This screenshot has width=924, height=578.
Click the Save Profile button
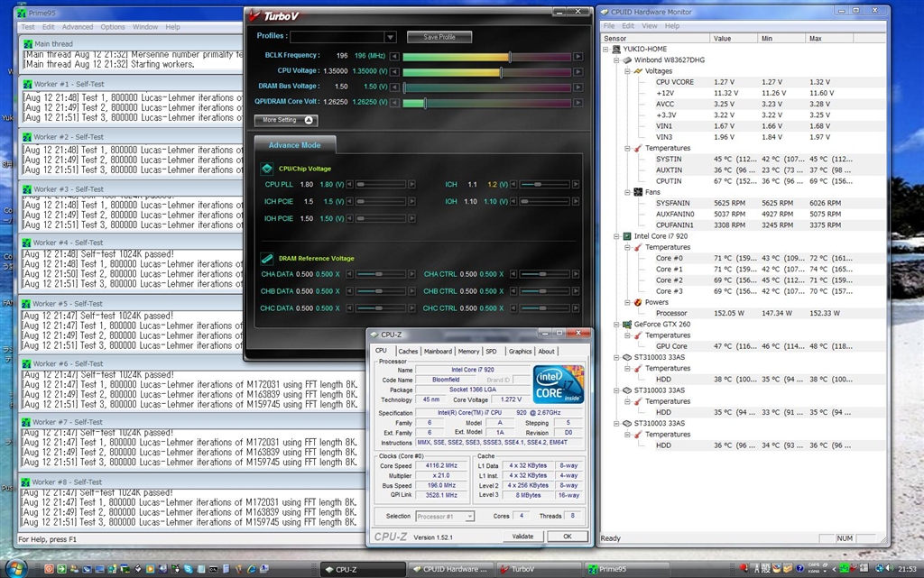point(439,37)
